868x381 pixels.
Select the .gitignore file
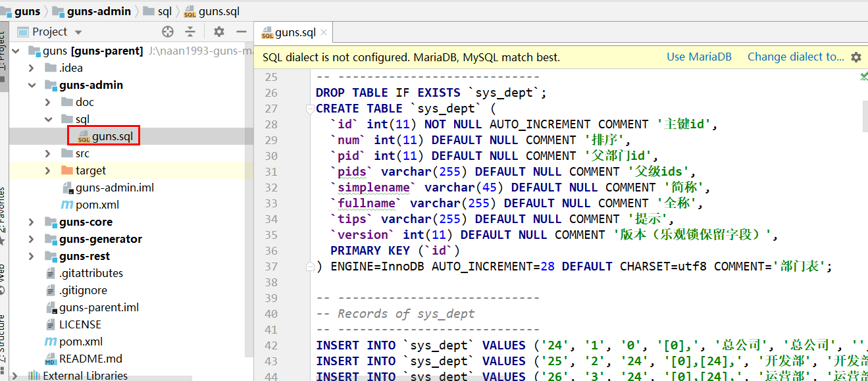coord(83,290)
